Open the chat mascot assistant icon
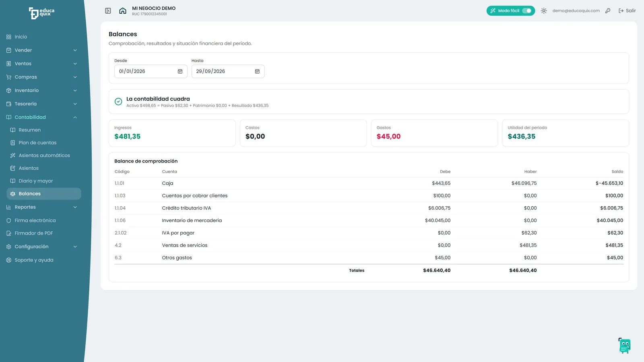This screenshot has width=644, height=362. click(x=625, y=346)
